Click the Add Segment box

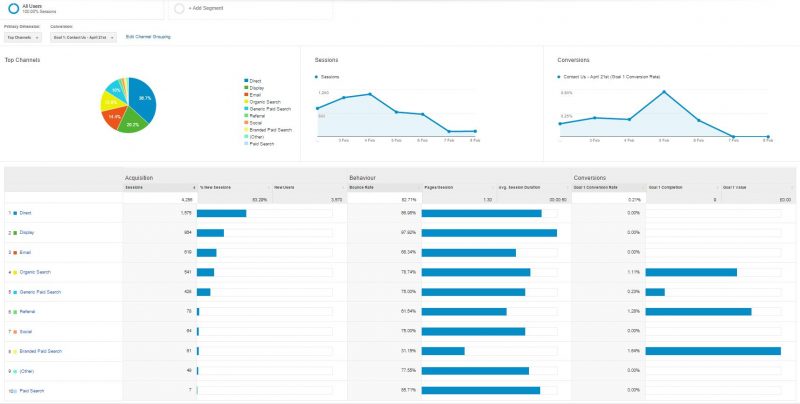point(251,9)
